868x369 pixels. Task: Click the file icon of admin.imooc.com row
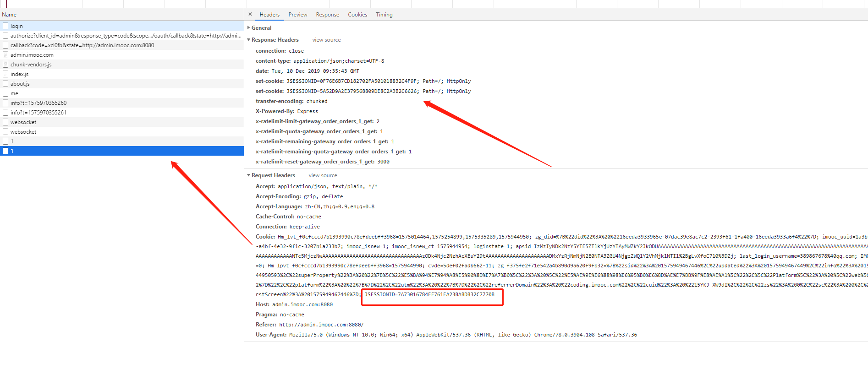click(x=5, y=55)
